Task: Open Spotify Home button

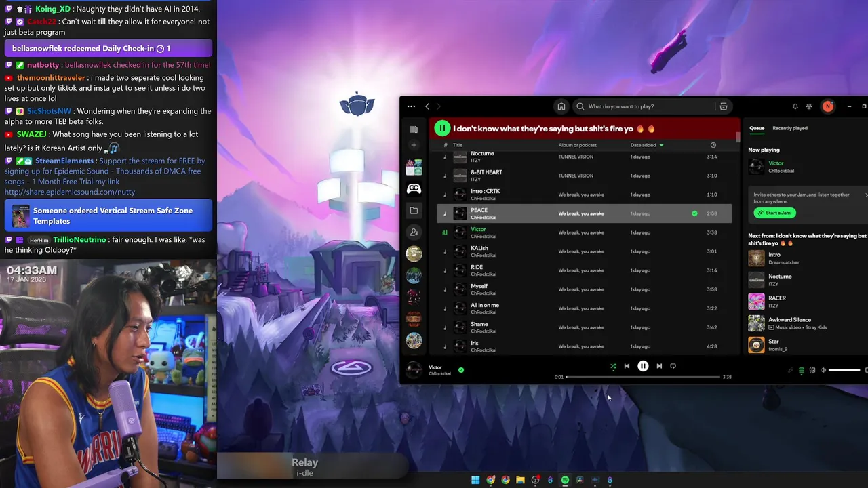Action: coord(561,106)
